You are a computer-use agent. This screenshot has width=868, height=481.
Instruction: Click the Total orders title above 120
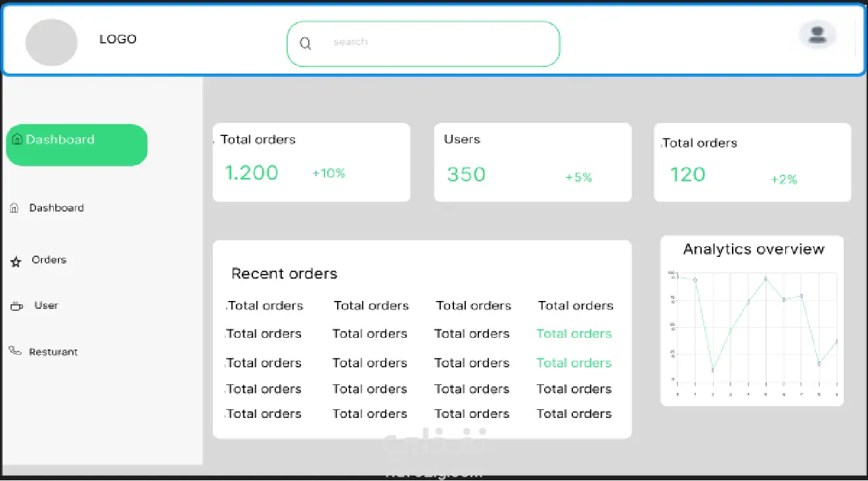coord(700,143)
